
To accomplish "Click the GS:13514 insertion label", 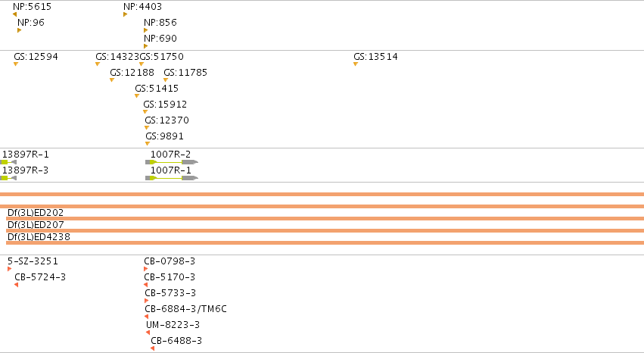I will (376, 57).
